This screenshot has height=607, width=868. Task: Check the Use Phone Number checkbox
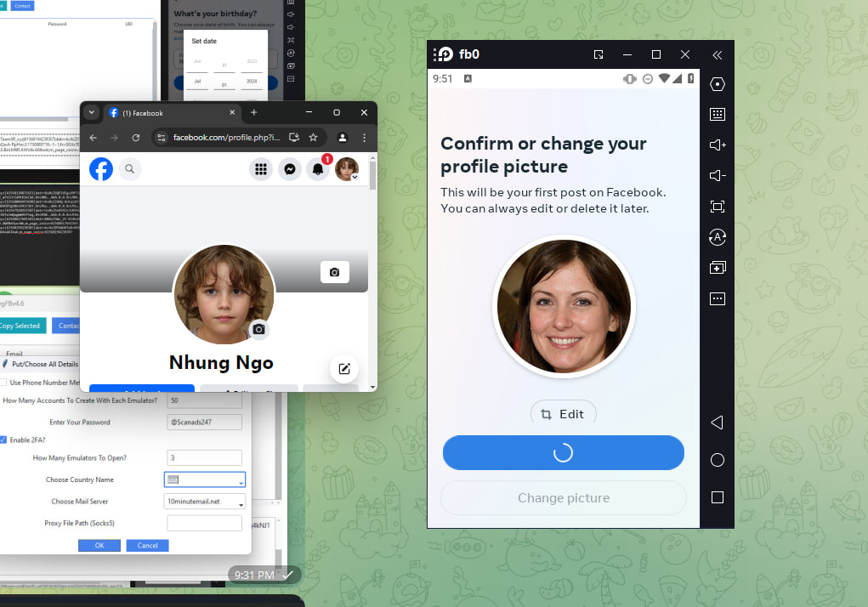coord(3,383)
